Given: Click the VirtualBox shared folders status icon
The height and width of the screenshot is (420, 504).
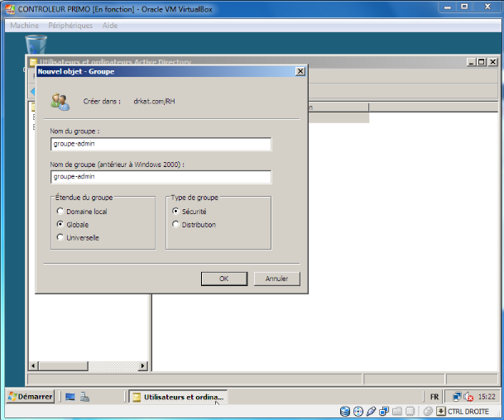Looking at the screenshot, I should 397,412.
